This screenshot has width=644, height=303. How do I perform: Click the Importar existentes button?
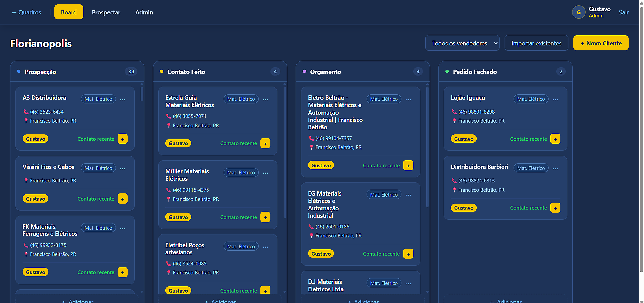pyautogui.click(x=536, y=43)
